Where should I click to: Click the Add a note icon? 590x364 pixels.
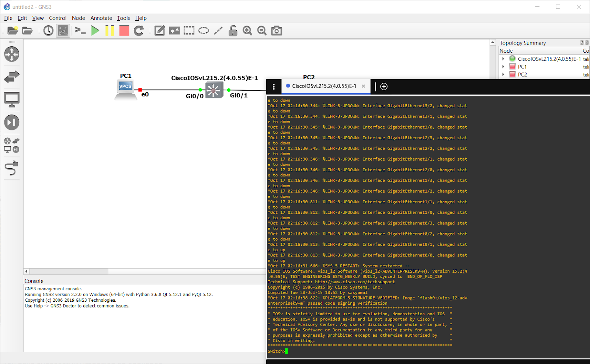[159, 31]
